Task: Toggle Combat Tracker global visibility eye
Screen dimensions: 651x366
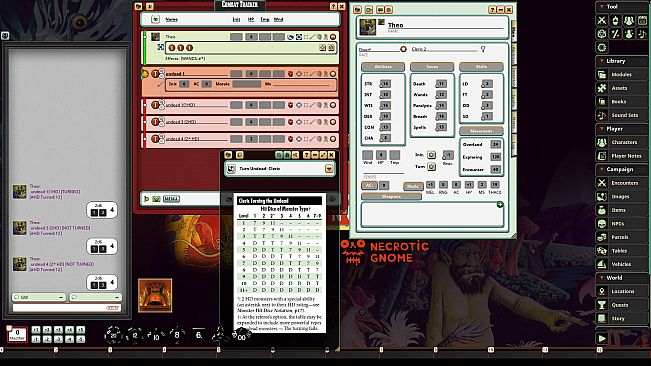Action: tap(155, 19)
